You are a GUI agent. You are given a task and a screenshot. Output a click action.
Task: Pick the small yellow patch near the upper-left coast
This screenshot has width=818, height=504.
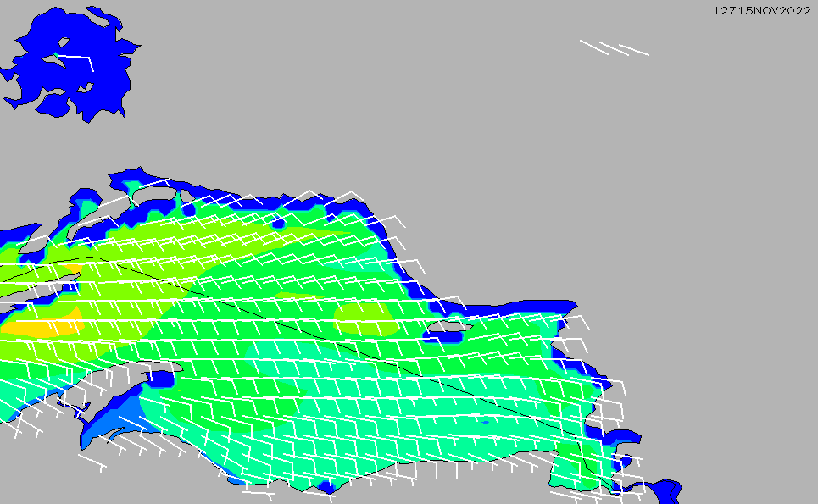pyautogui.click(x=74, y=269)
